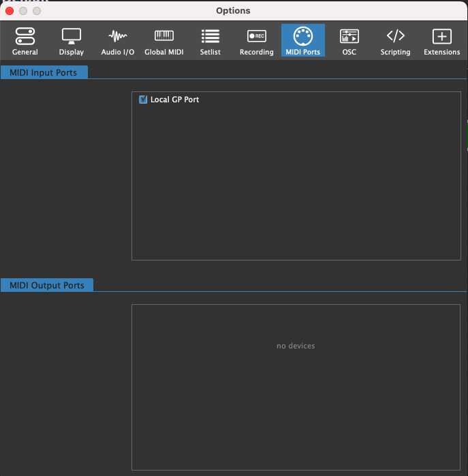This screenshot has width=468, height=476.
Task: Click the 'no devices' output list text
Action: point(296,346)
